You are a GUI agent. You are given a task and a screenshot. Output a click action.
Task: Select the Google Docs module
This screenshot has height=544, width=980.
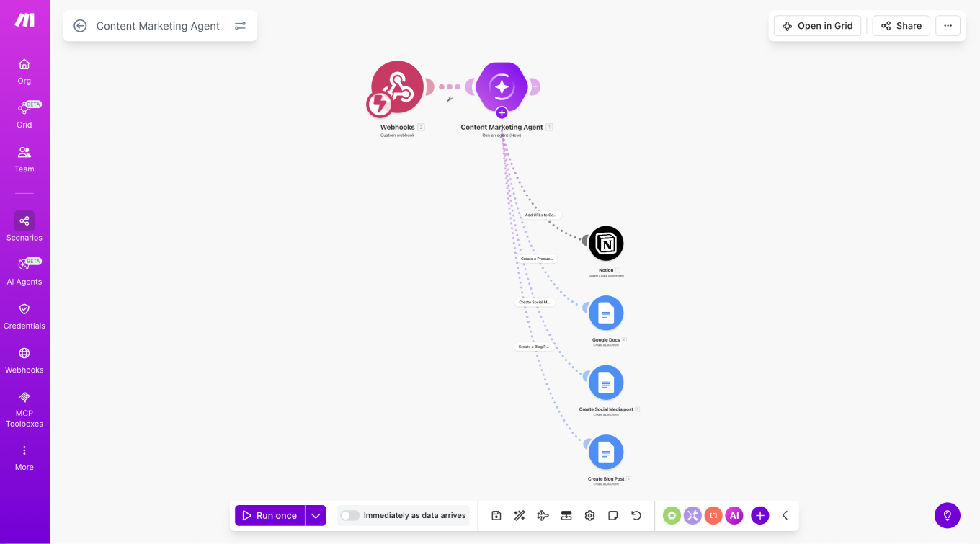tap(606, 313)
